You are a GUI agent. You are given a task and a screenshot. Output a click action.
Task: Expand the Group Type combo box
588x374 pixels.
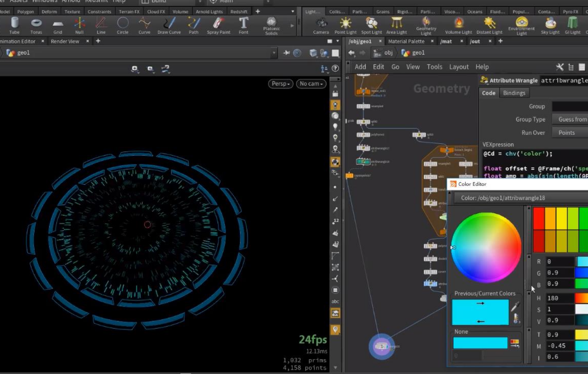point(570,119)
